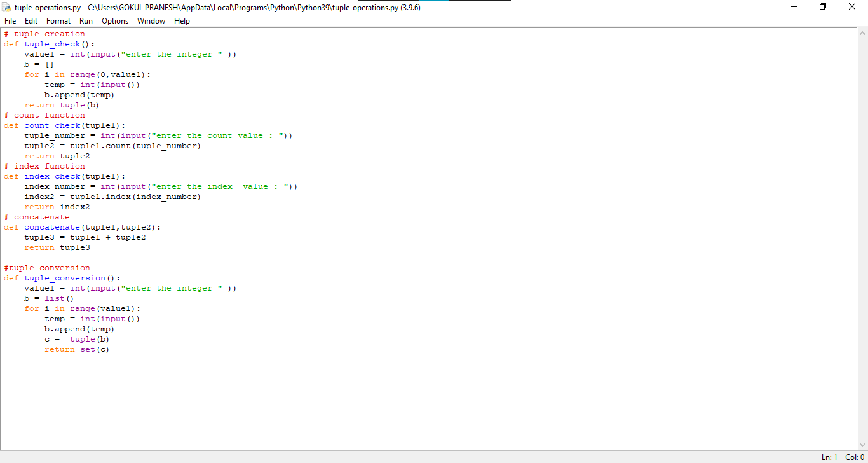Click the "c = tuple(b)" line
This screenshot has width=868, height=463.
click(77, 339)
